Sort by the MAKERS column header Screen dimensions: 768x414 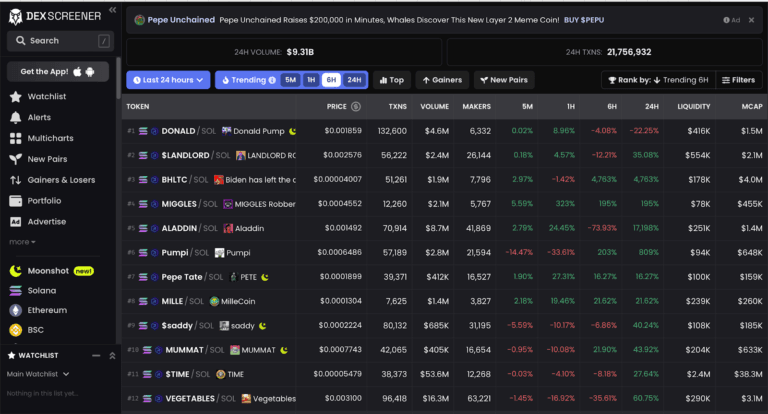coord(476,106)
